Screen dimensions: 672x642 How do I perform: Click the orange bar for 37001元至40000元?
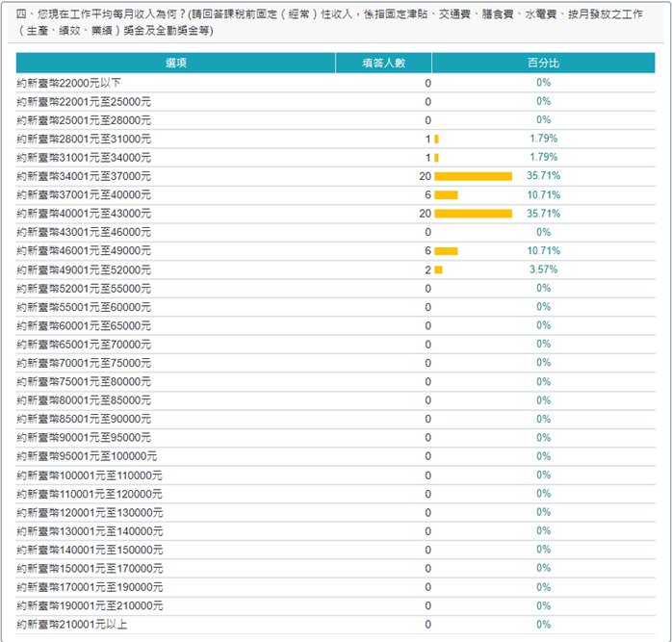pos(446,195)
